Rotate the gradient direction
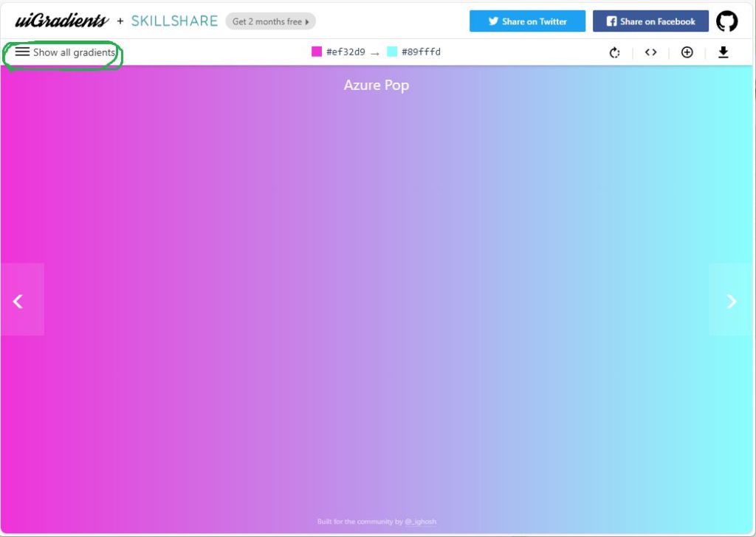 tap(614, 52)
